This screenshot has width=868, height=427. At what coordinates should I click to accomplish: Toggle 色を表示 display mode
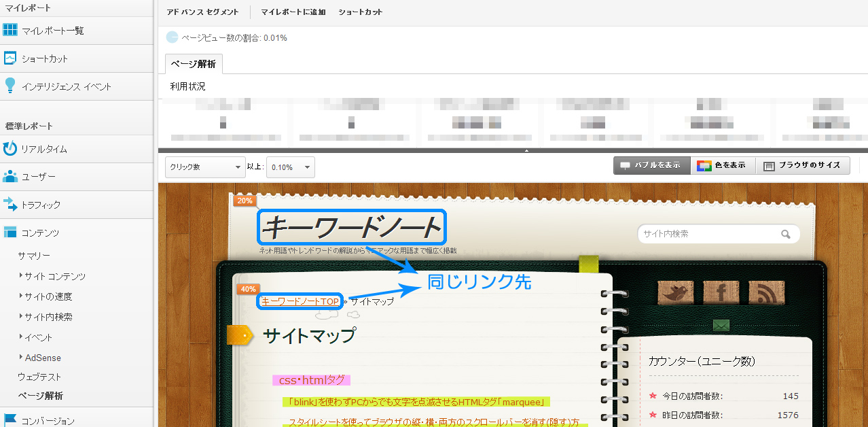723,165
